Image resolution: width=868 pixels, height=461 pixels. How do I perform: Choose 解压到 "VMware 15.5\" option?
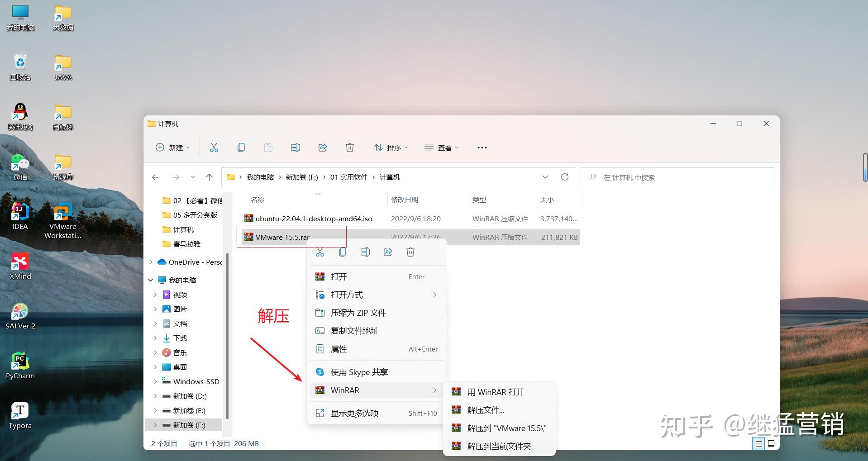click(499, 428)
